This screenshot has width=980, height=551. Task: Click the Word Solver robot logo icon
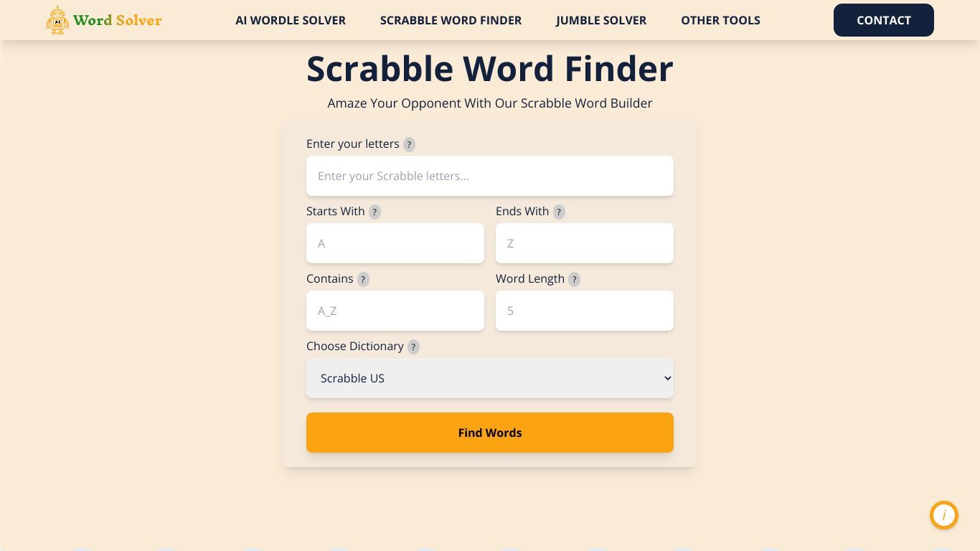coord(57,20)
